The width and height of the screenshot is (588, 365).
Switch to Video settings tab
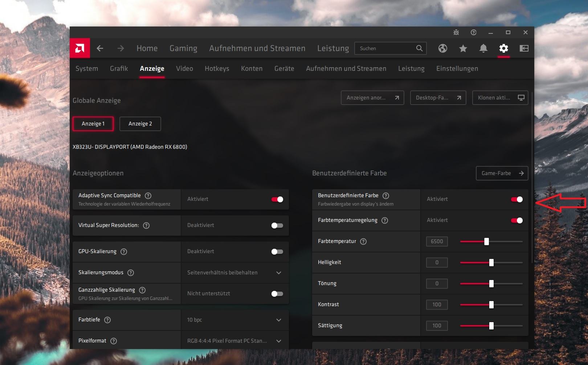(184, 69)
